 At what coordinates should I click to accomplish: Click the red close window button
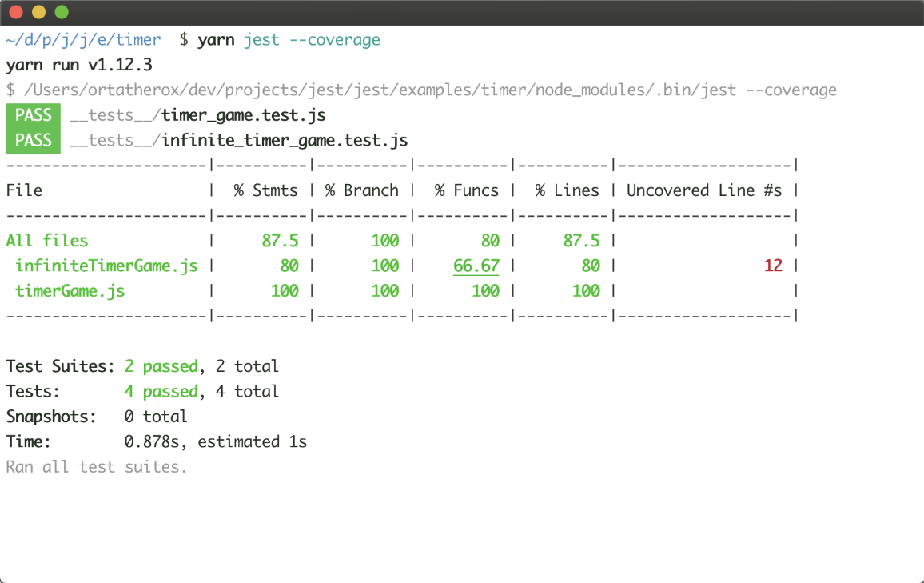click(x=17, y=12)
